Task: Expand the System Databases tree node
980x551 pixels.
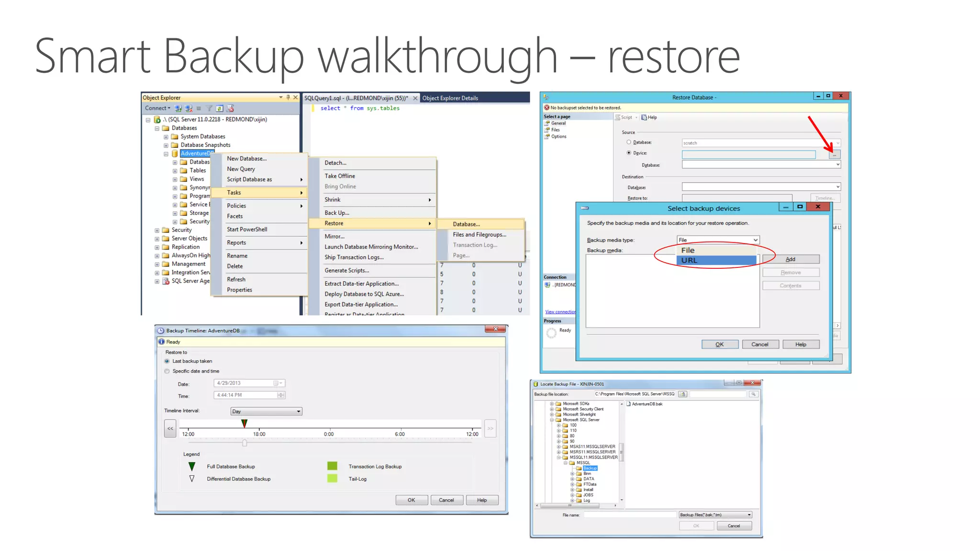Action: click(x=166, y=137)
